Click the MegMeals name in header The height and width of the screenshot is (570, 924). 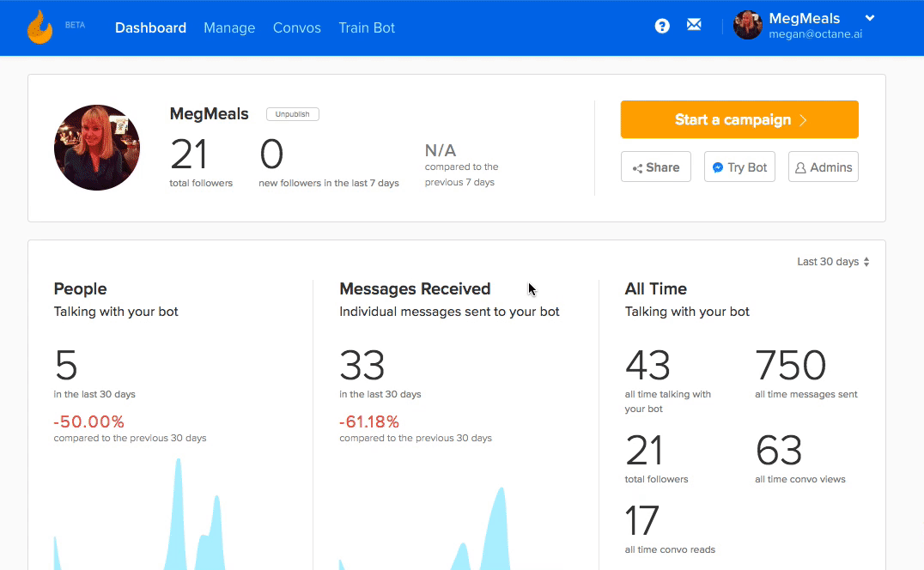click(805, 18)
